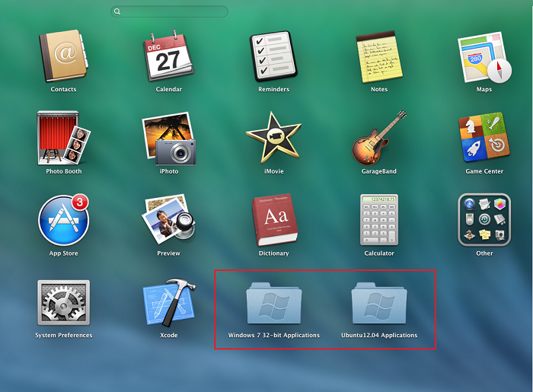
Task: Click the "System Preferences" label text
Action: 63,335
